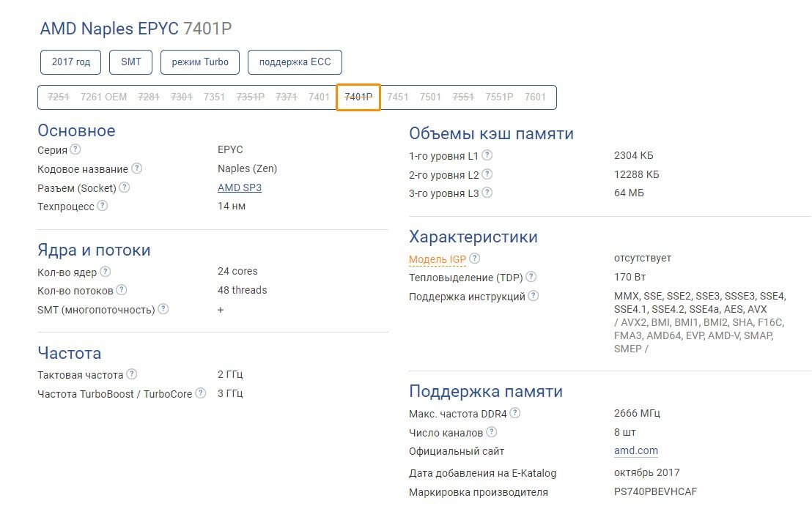Select model 7551 in model list
This screenshot has width=812, height=509.
[463, 97]
